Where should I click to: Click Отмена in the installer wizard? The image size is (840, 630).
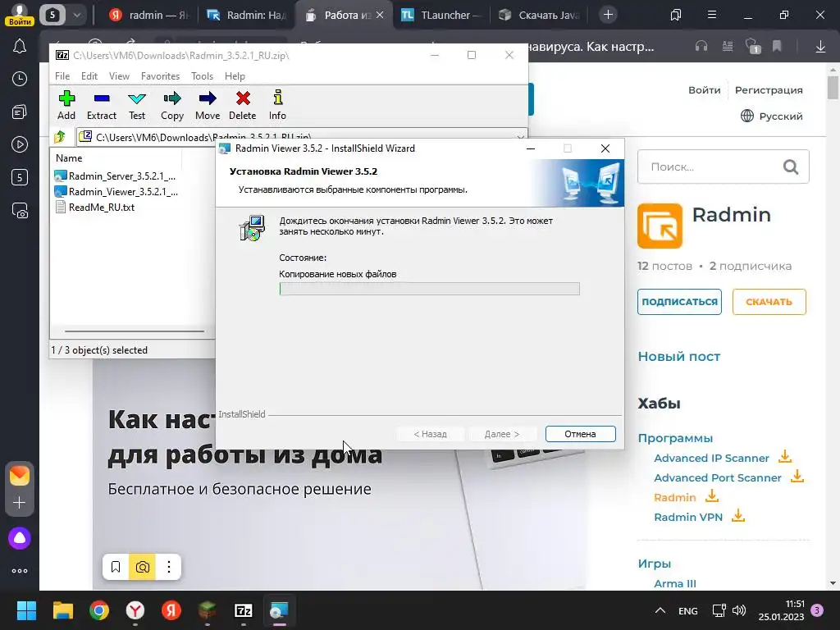coord(580,434)
